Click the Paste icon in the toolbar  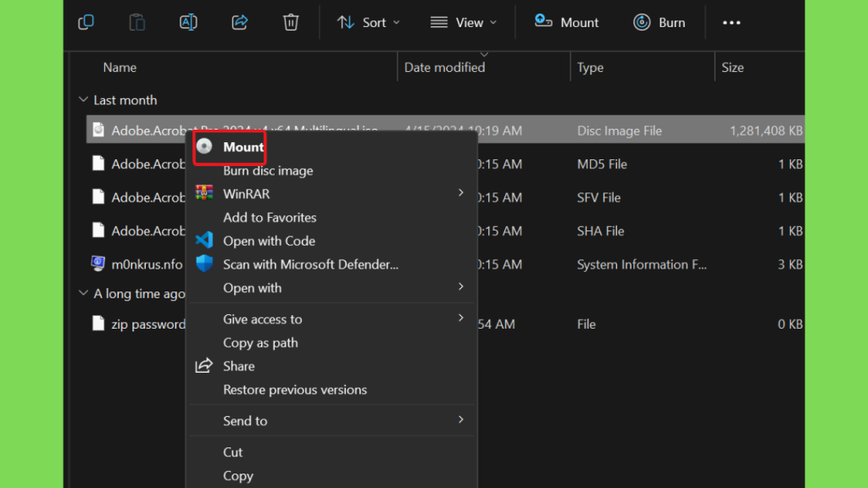click(x=136, y=23)
